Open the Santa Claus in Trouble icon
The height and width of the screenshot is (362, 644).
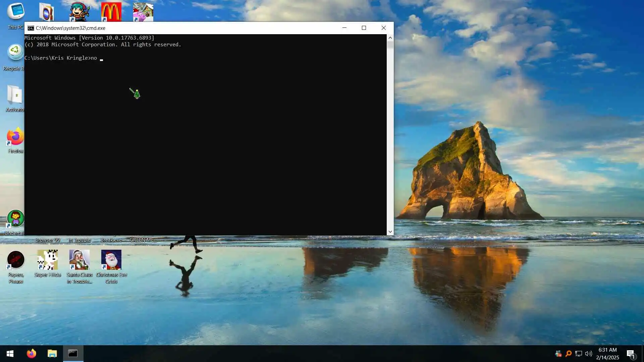pos(79,260)
